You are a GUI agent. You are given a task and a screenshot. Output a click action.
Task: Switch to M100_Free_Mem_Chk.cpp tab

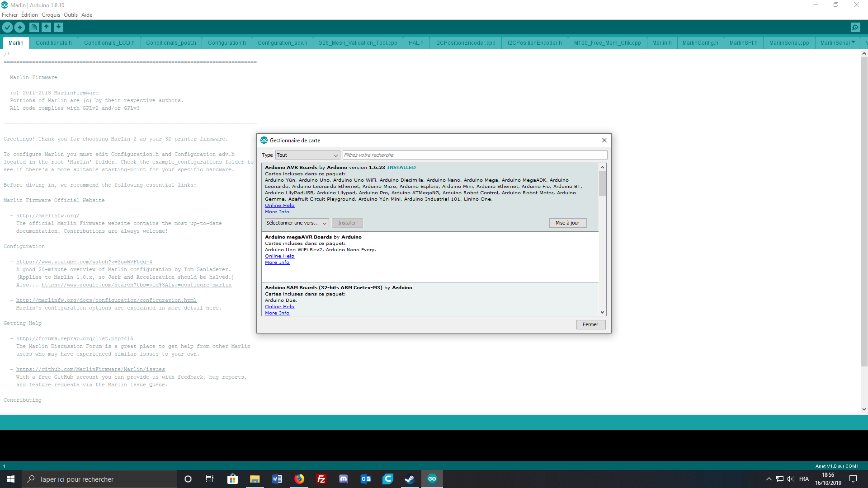[607, 43]
